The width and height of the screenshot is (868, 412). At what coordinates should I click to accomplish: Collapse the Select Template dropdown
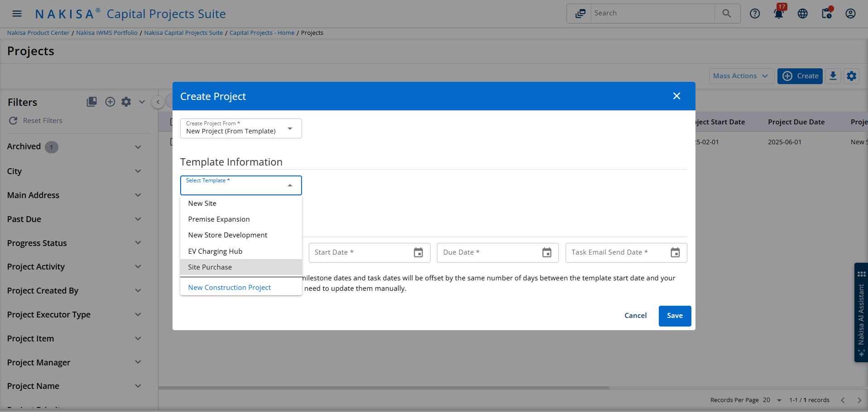coord(290,185)
